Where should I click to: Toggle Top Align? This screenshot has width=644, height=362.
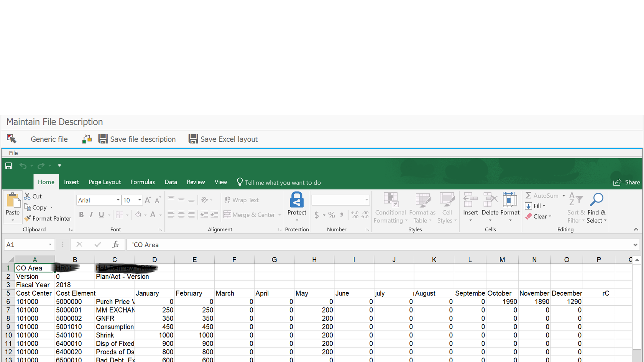[x=171, y=199]
